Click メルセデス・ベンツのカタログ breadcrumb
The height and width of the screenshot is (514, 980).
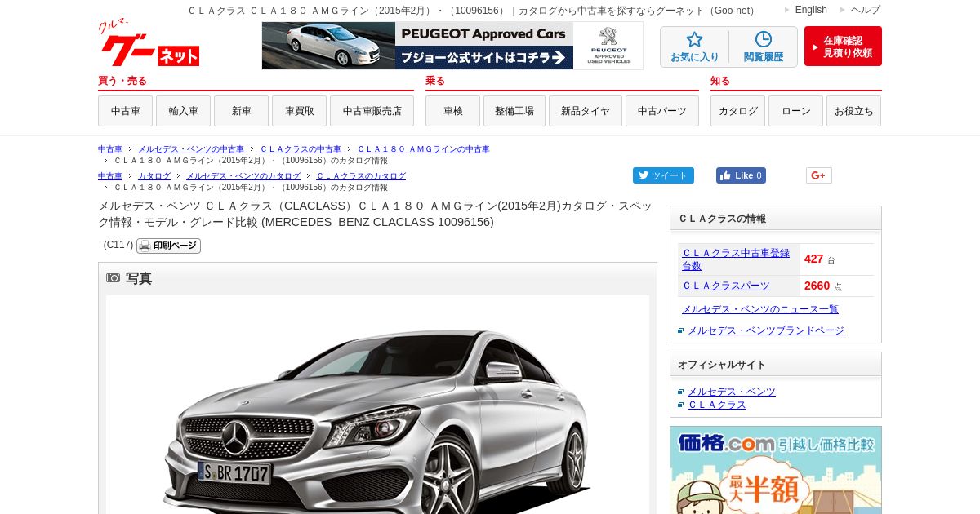[243, 176]
